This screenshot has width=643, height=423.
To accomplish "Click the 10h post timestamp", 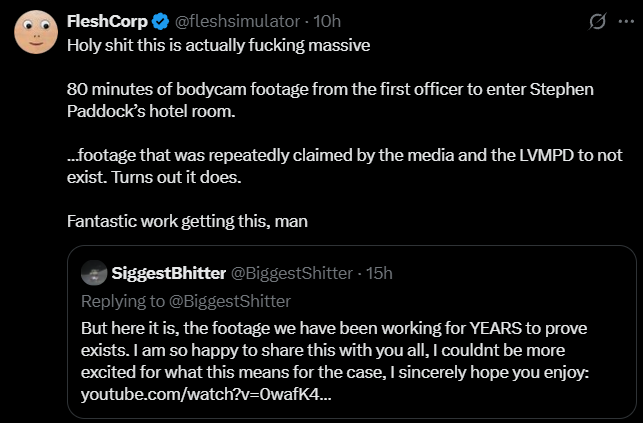I will [x=327, y=21].
